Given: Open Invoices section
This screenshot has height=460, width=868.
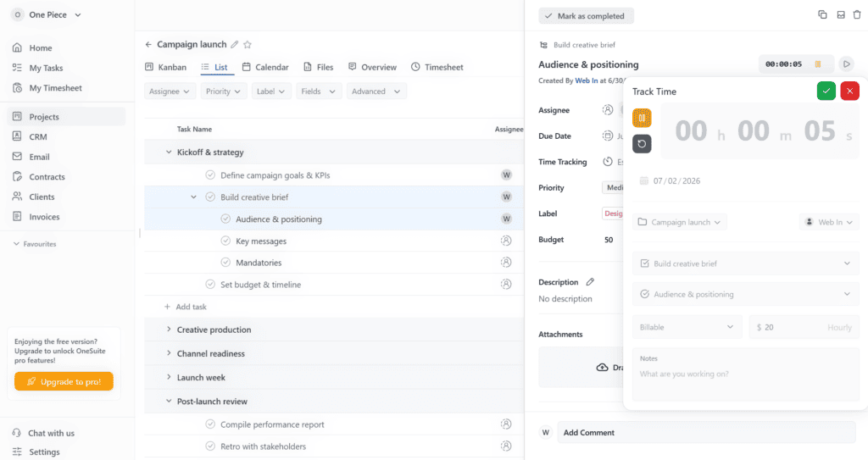Looking at the screenshot, I should click(36, 216).
